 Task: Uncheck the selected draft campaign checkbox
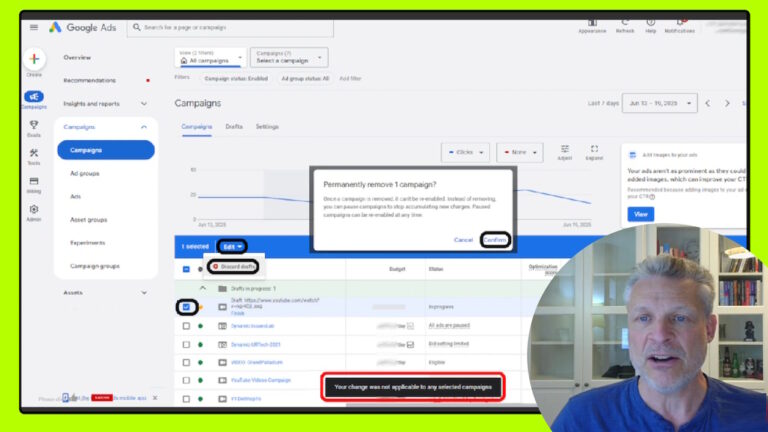click(187, 307)
